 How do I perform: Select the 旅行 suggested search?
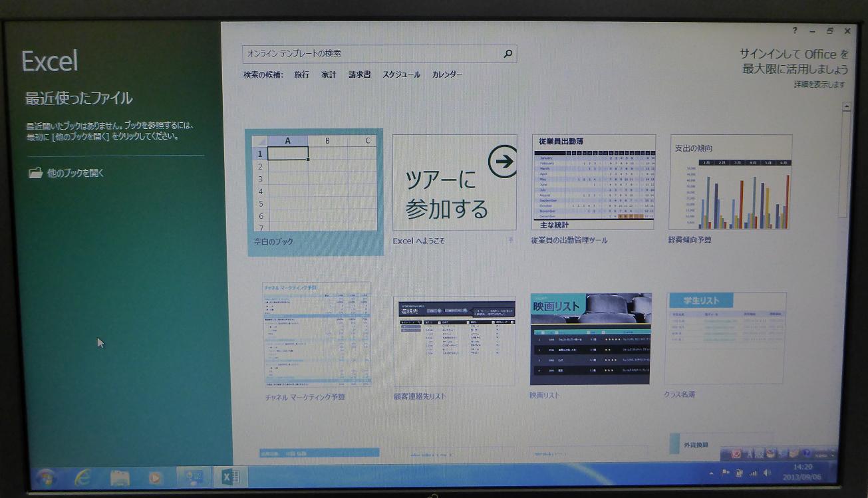coord(302,75)
